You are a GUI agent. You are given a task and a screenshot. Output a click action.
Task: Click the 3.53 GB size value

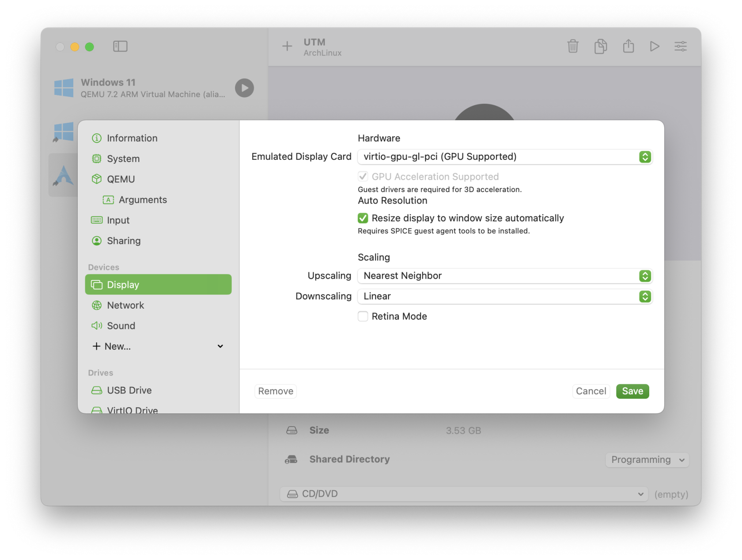(463, 431)
